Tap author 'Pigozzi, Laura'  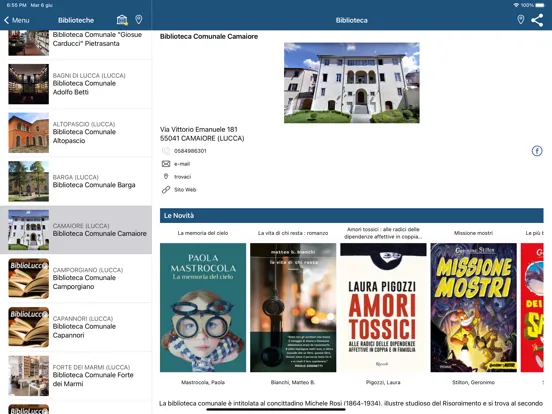tap(383, 382)
